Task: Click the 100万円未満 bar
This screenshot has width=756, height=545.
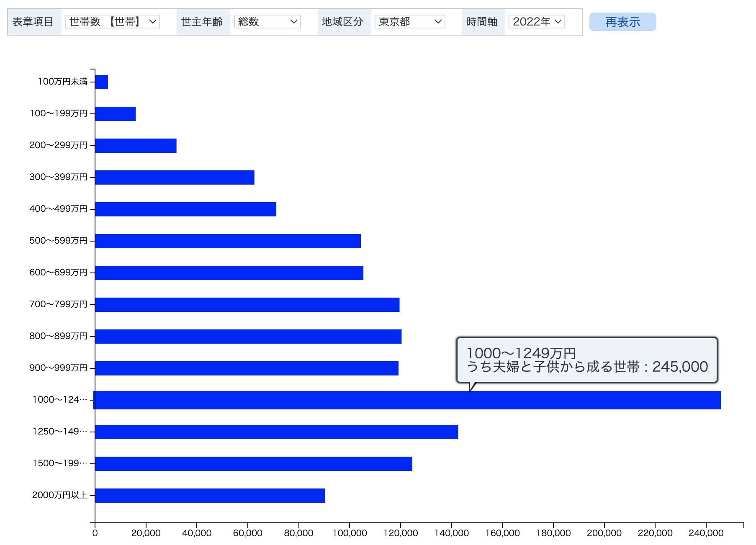Action: 102,82
